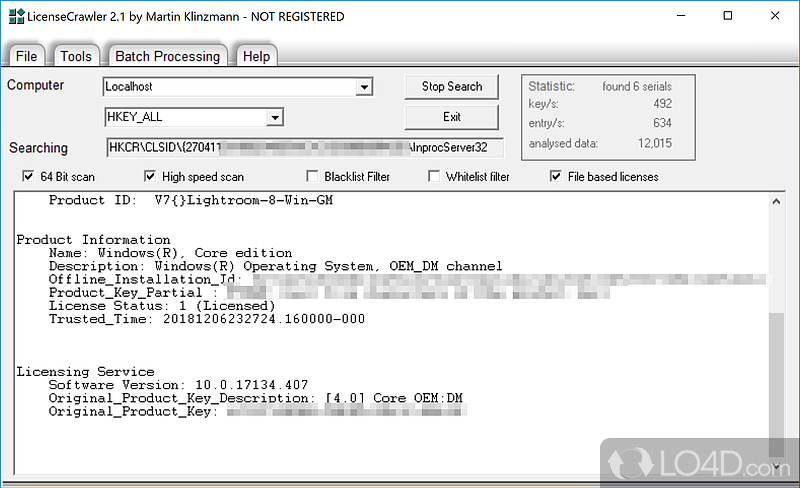Click the 'Product_Key_Partial' line
The image size is (800, 488).
pos(329,292)
